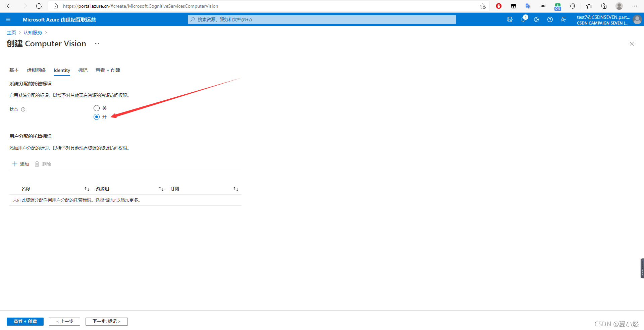Select the 关 radio option
The width and height of the screenshot is (644, 330).
97,108
